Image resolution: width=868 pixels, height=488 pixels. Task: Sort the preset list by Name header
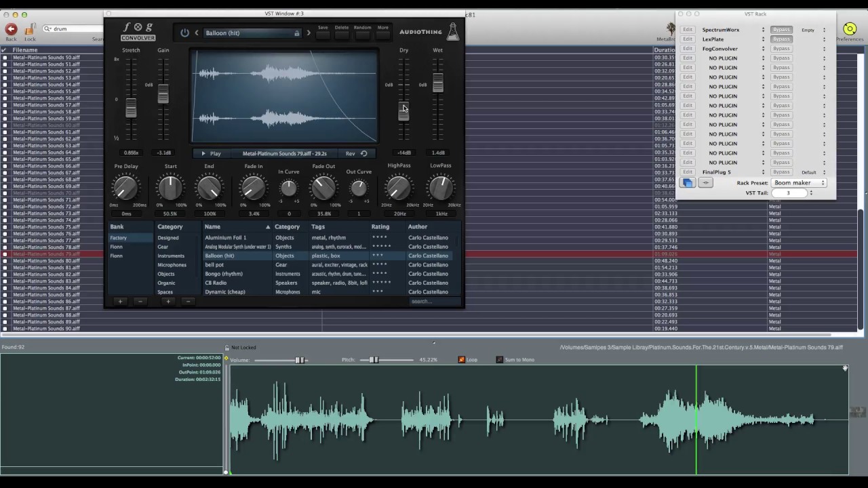237,227
